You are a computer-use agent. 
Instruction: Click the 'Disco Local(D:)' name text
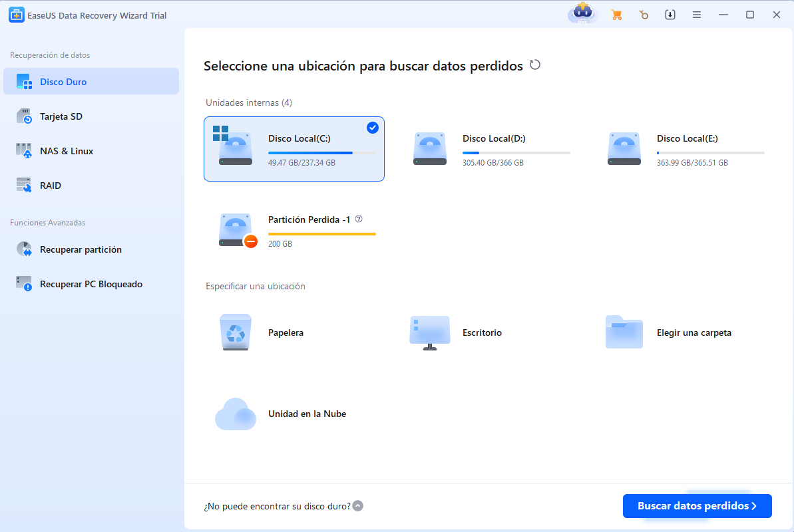pos(494,138)
